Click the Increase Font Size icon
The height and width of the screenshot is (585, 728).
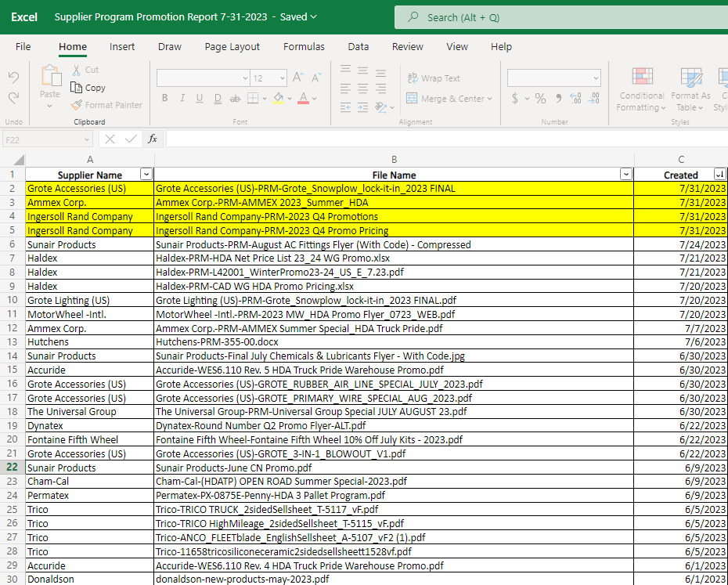[x=297, y=78]
